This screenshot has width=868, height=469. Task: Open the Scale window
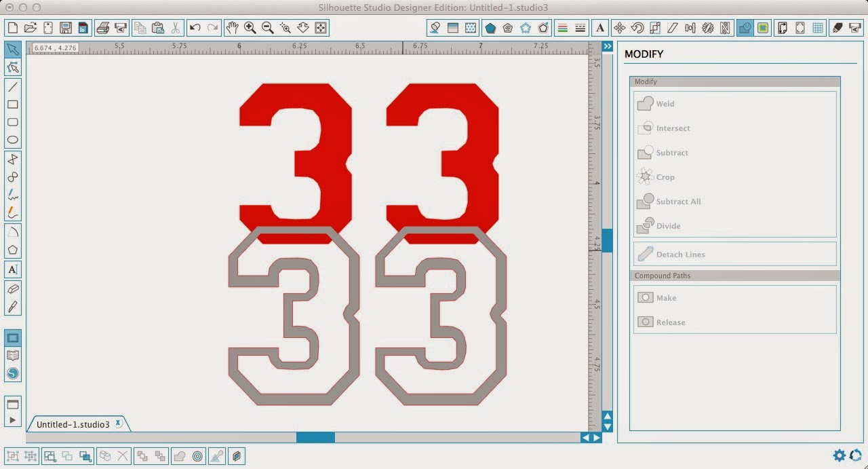click(x=655, y=28)
